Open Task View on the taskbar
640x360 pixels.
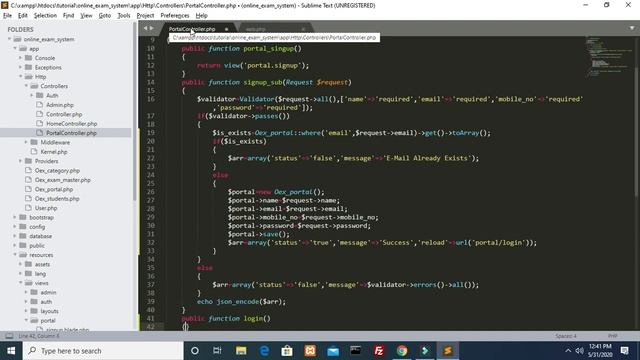tap(217, 351)
